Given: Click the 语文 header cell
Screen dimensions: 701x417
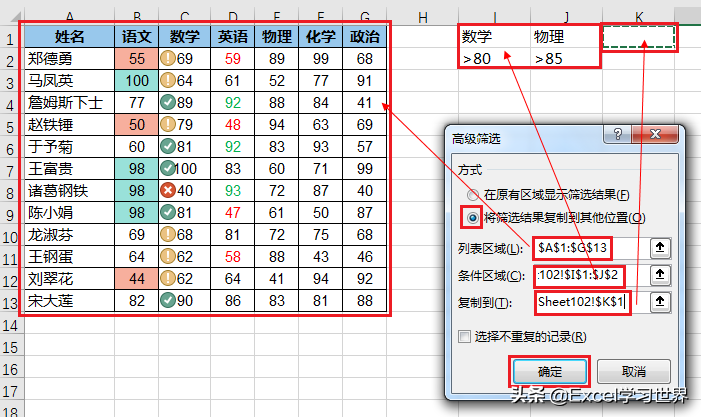Looking at the screenshot, I should pos(136,36).
